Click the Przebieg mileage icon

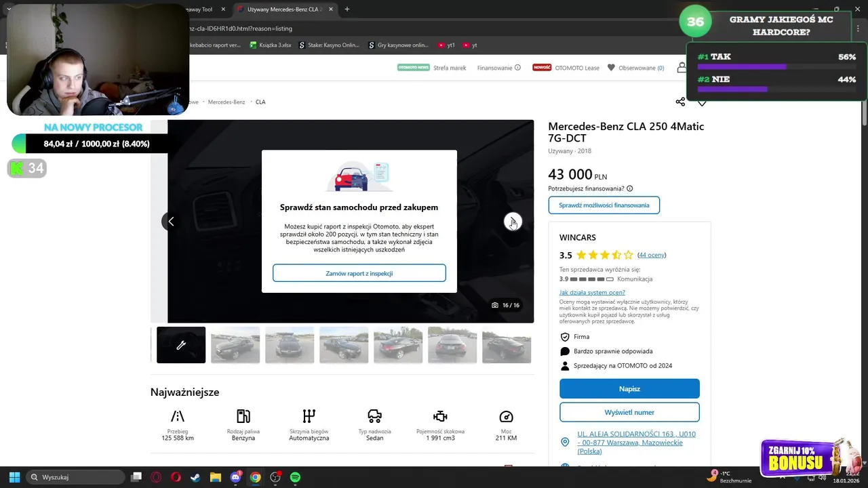point(178,416)
